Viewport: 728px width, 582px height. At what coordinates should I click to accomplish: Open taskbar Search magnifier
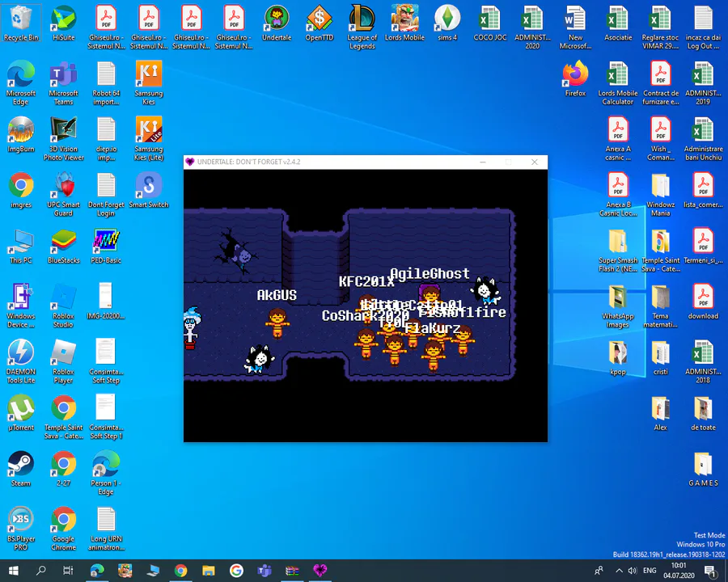tap(41, 571)
